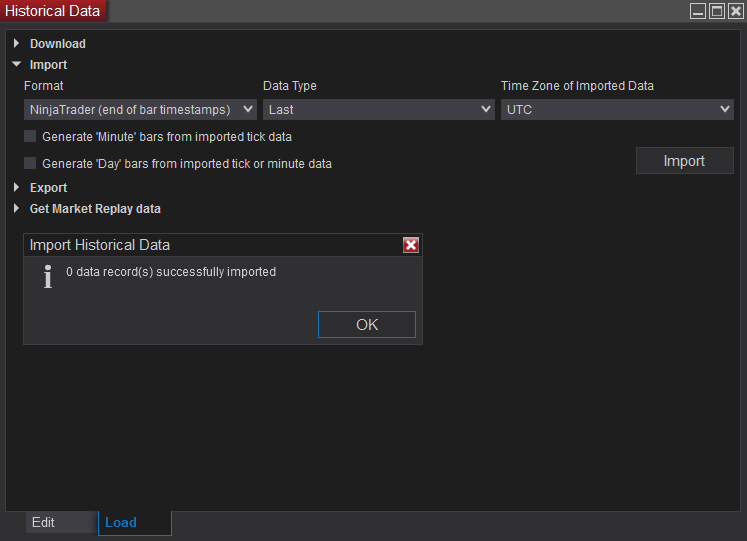Screen dimensions: 747x541
Task: Click the info icon in dialog
Action: [x=47, y=277]
